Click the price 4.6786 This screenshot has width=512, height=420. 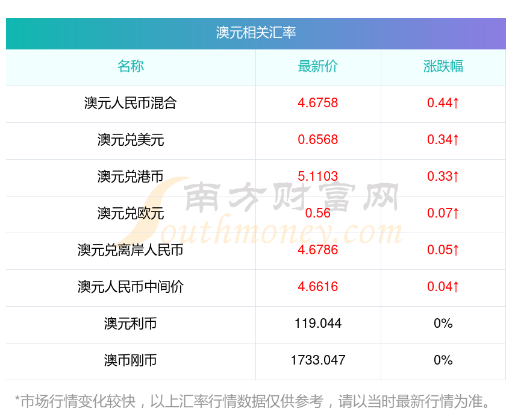pyautogui.click(x=317, y=250)
